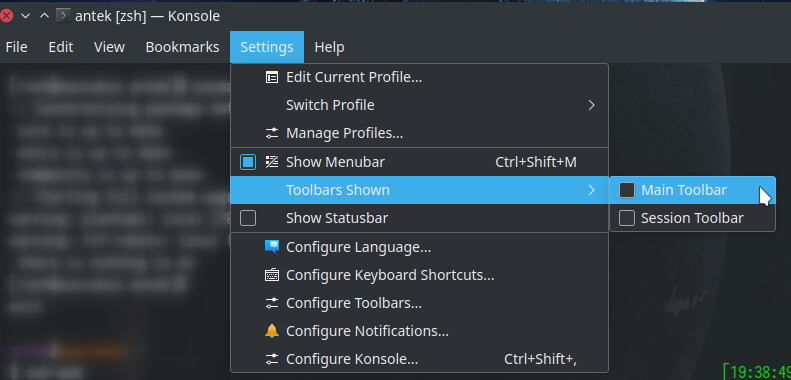Screen dimensions: 791x380
Task: Untick the Show Menubar checkbox
Action: 248,162
